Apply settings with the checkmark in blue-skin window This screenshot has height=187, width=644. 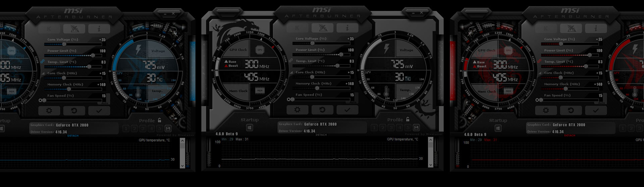tap(99, 111)
